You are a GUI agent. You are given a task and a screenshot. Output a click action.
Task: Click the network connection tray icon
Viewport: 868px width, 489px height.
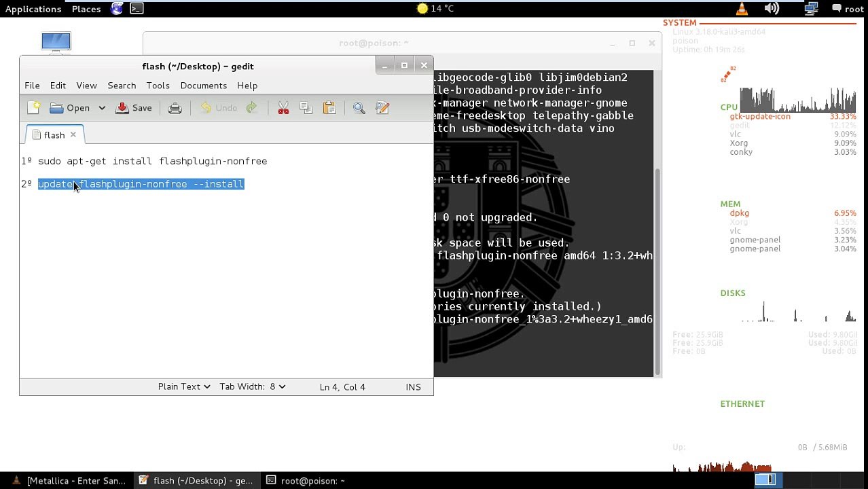tap(810, 9)
